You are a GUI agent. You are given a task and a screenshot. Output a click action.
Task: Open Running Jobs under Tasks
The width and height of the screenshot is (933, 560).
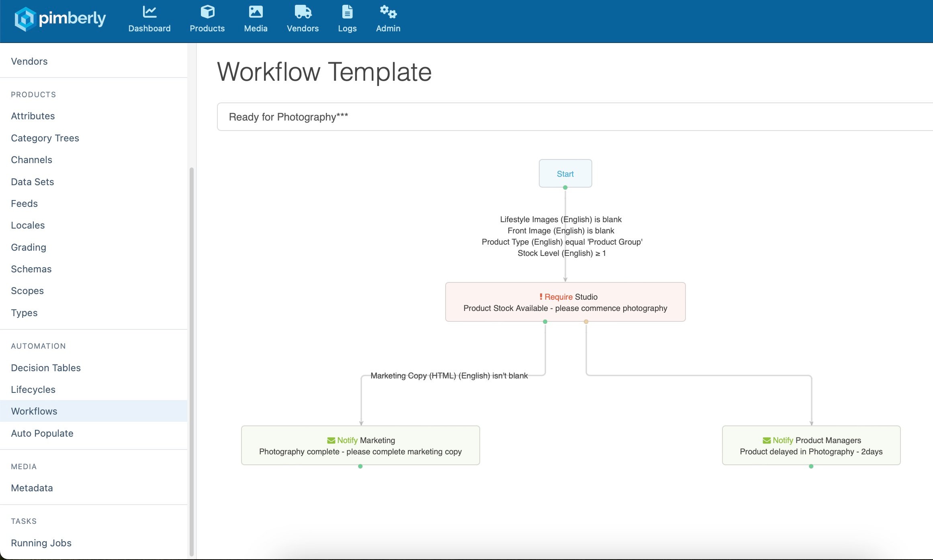click(x=41, y=543)
